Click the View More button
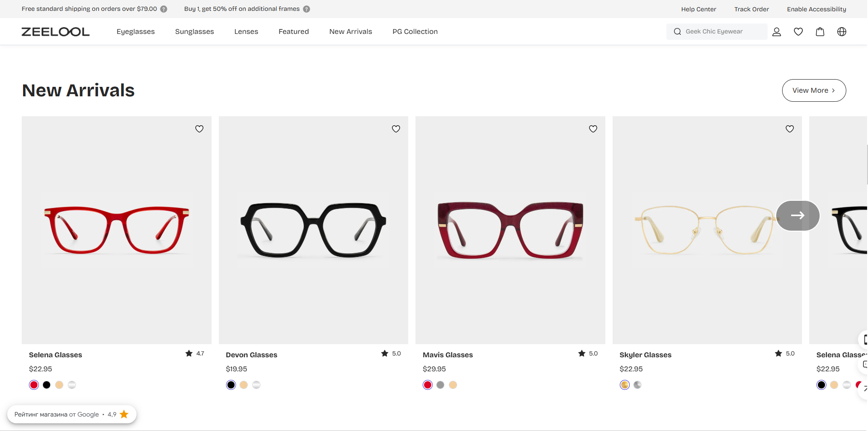 (x=813, y=90)
